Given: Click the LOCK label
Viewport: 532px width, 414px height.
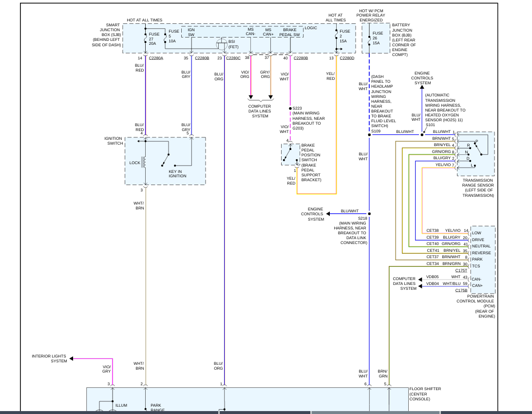Looking at the screenshot, I should (x=134, y=163).
